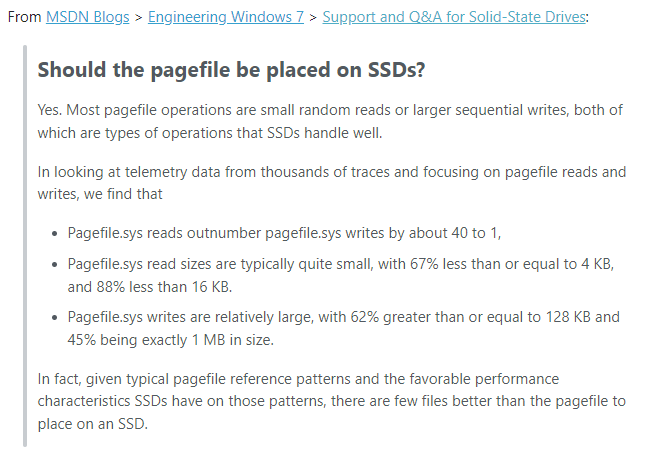Open Support and Q&A for Solid-State Drives link
Image resolution: width=662 pixels, height=457 pixels.
click(454, 17)
